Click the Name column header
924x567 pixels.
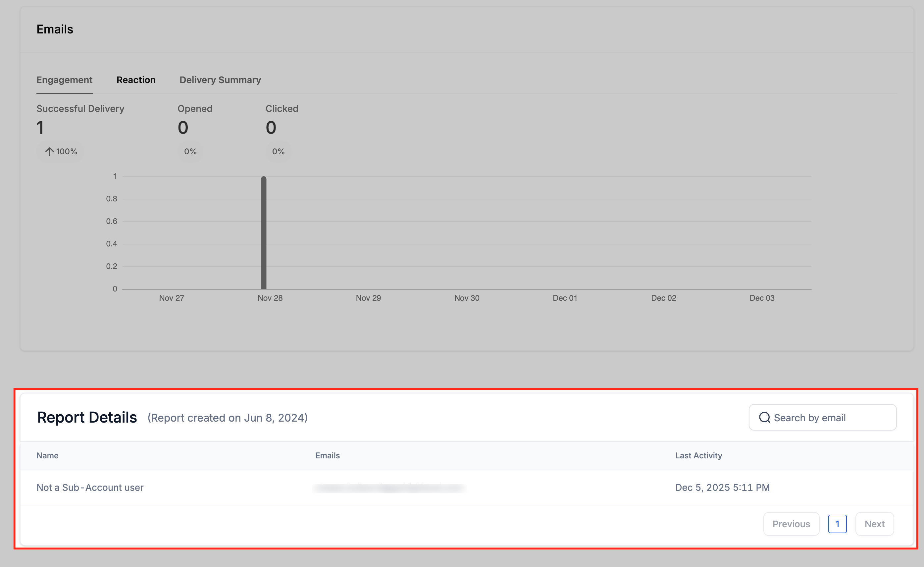47,456
